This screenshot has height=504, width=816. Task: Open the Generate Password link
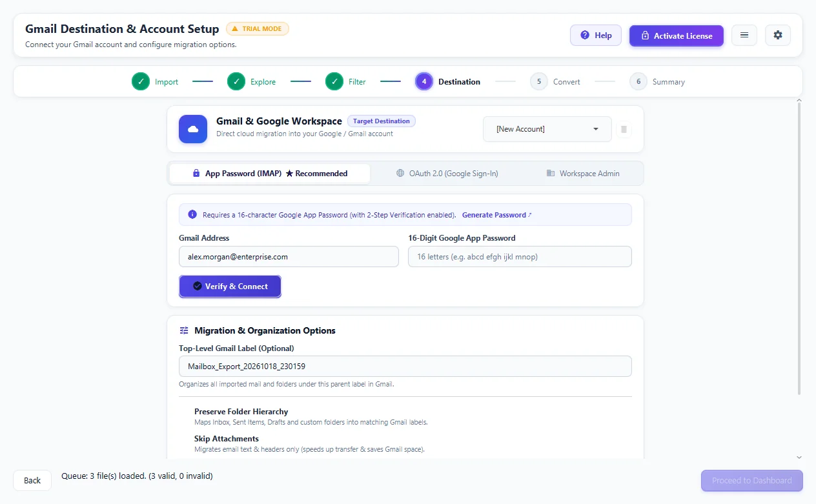point(497,215)
